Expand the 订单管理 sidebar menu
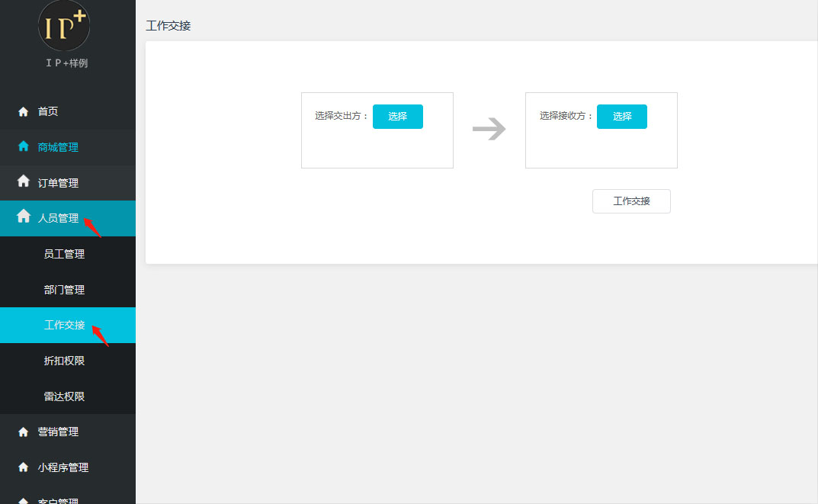The width and height of the screenshot is (818, 504). pos(58,183)
